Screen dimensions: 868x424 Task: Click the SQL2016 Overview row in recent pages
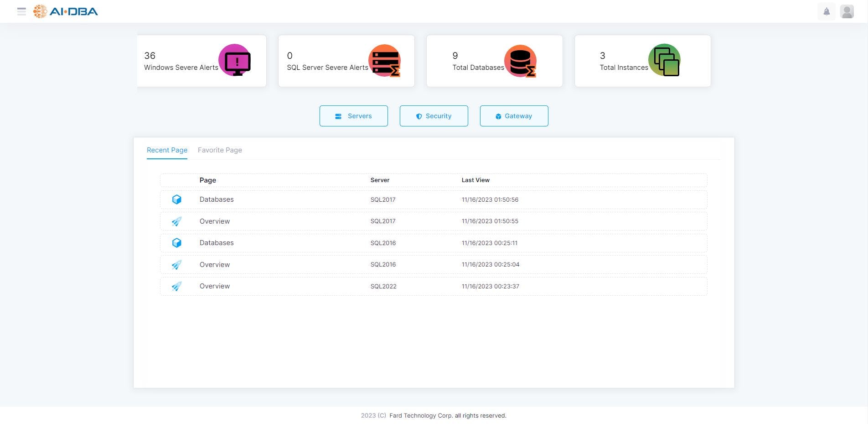coord(214,264)
